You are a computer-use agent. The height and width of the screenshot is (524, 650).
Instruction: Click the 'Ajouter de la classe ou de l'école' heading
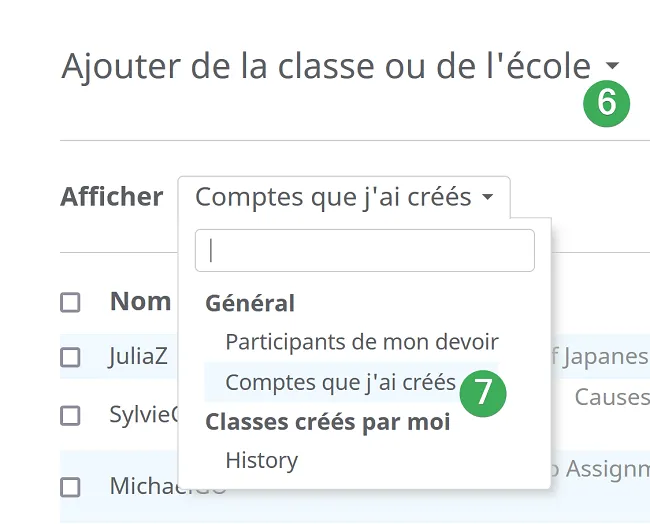pos(326,67)
